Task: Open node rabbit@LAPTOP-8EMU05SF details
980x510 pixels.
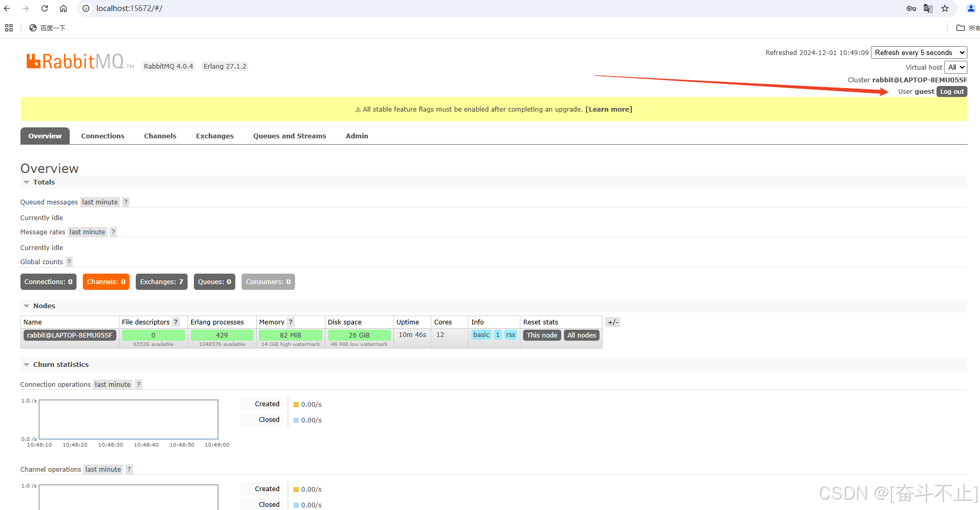Action: click(70, 335)
